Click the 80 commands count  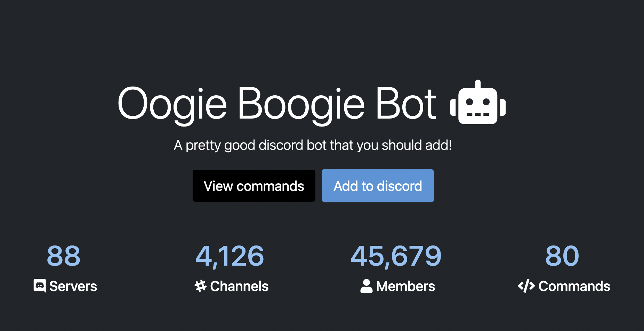[562, 256]
